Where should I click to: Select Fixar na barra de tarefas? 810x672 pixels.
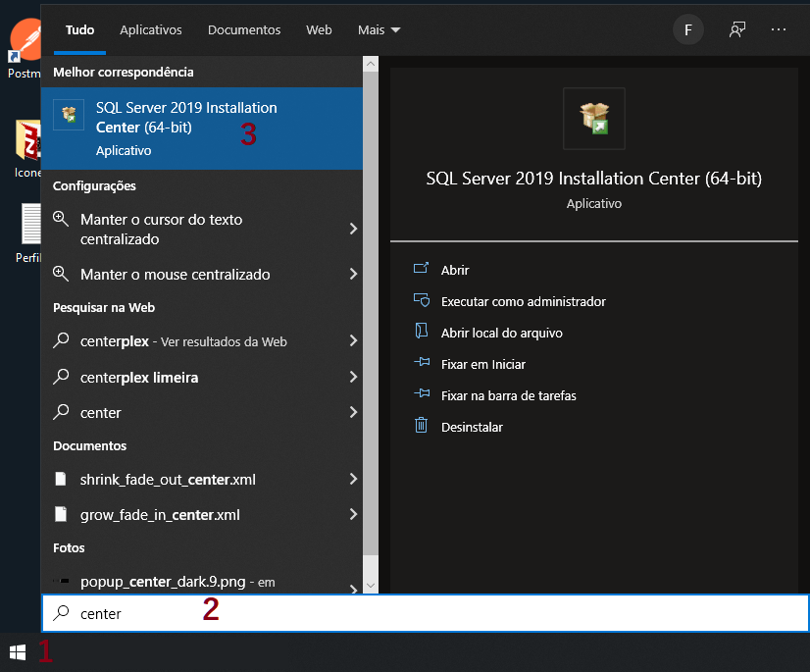pyautogui.click(x=508, y=396)
